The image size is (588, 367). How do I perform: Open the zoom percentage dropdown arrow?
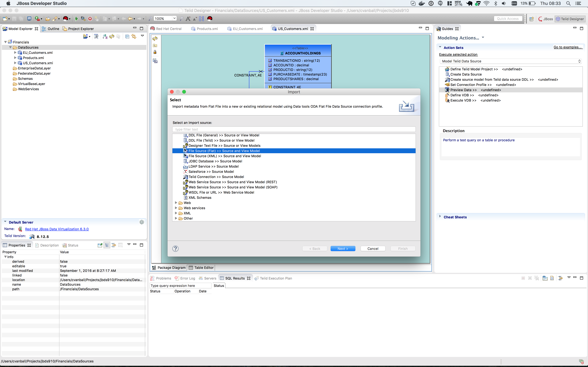174,19
